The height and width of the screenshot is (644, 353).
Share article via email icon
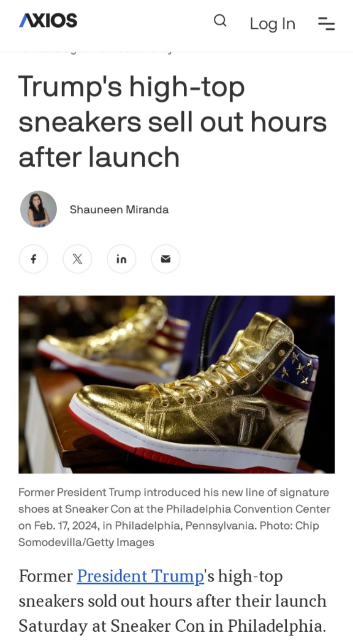click(x=165, y=259)
